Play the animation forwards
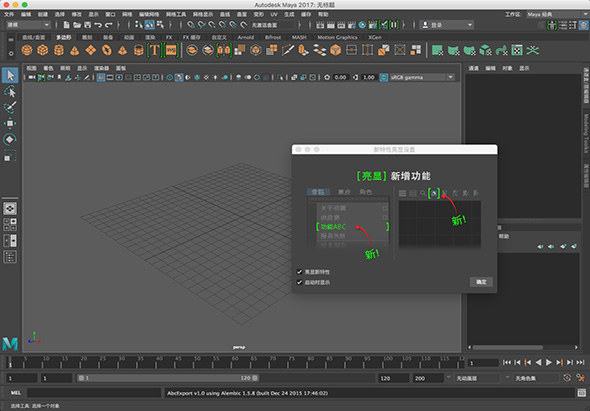590x411 pixels. coord(549,362)
